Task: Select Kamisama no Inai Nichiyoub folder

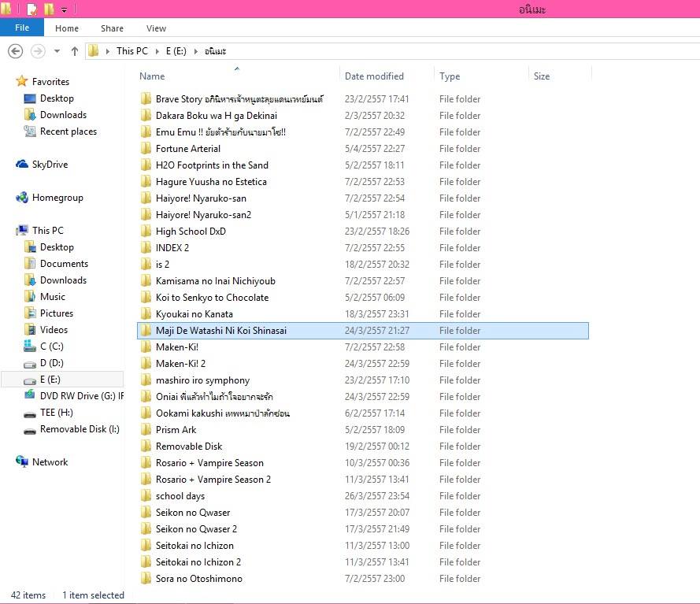Action: click(x=215, y=280)
